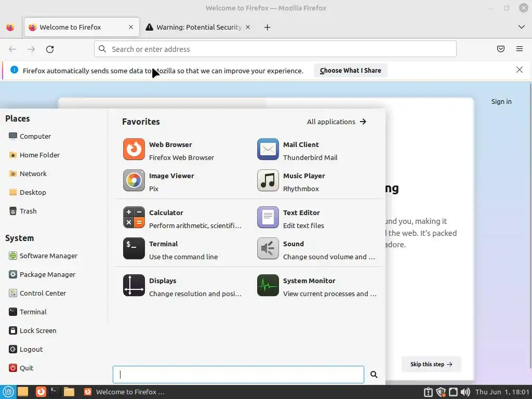Click the Firefox address bar
This screenshot has width=532, height=399.
275,49
